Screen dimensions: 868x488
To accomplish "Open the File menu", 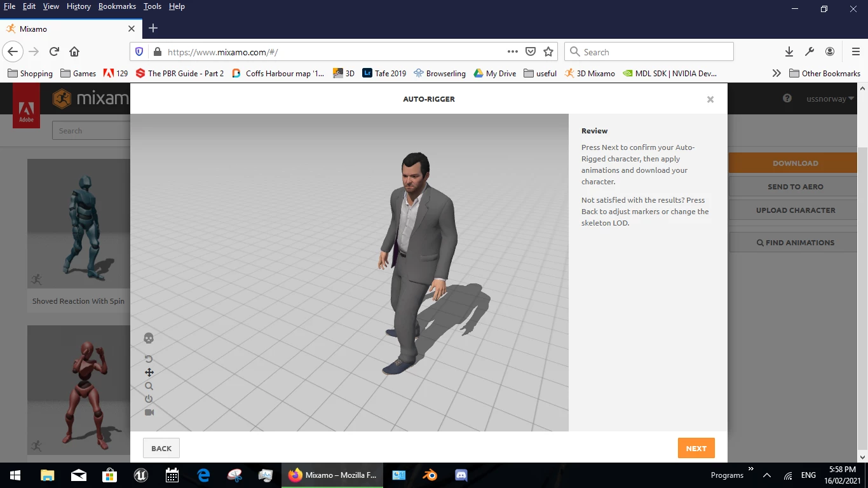I will pyautogui.click(x=10, y=6).
